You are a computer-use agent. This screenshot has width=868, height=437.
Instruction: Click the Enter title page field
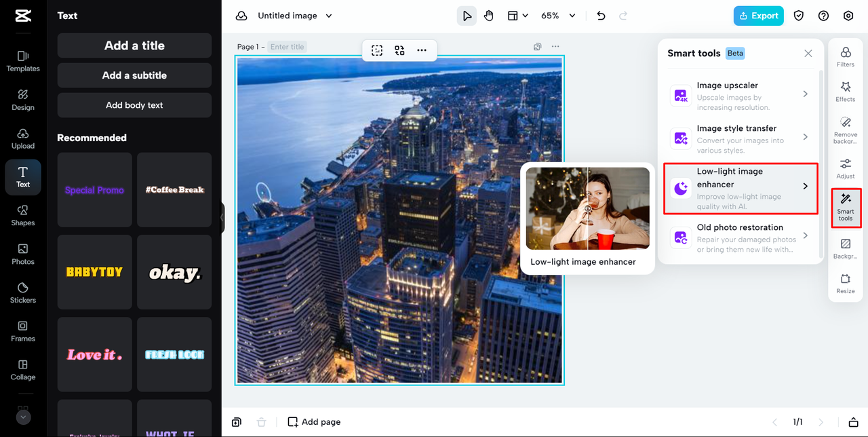pyautogui.click(x=287, y=47)
